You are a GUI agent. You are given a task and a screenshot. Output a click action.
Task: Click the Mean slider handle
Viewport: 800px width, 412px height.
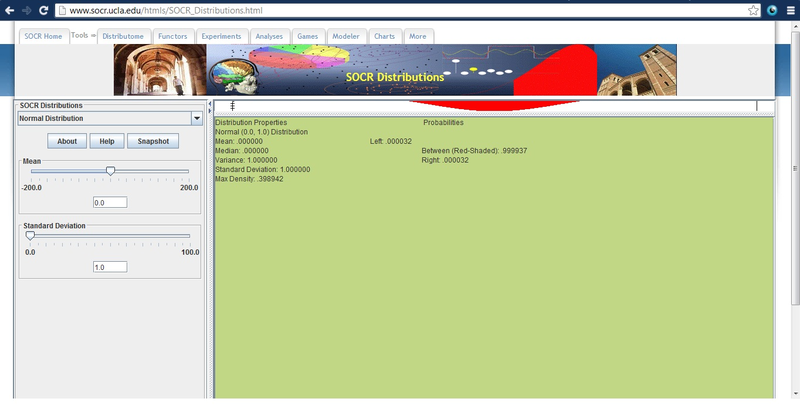click(x=110, y=171)
